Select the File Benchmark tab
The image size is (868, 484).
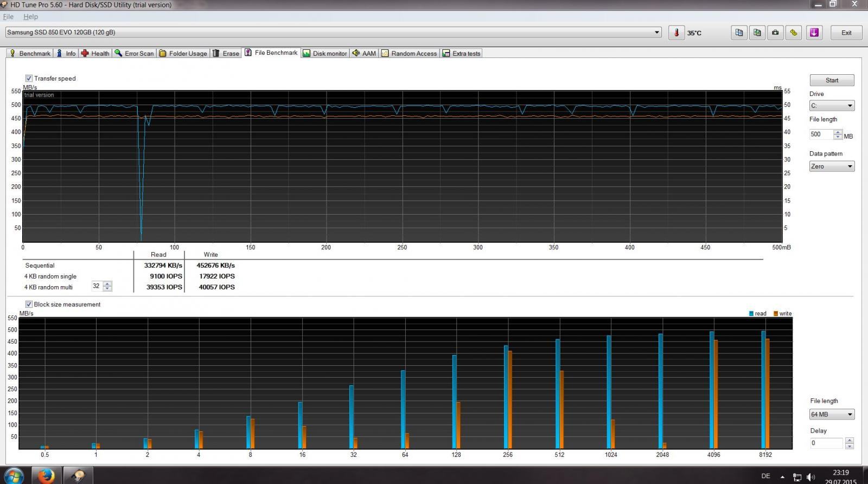pyautogui.click(x=271, y=53)
